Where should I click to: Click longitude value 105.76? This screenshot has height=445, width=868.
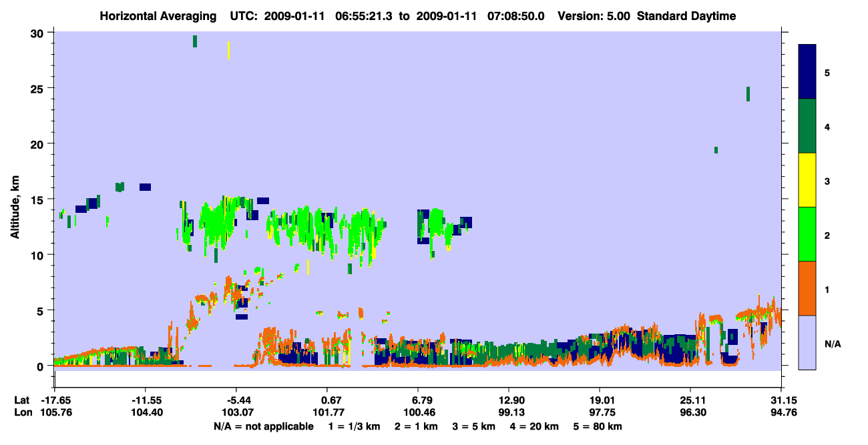tap(56, 412)
